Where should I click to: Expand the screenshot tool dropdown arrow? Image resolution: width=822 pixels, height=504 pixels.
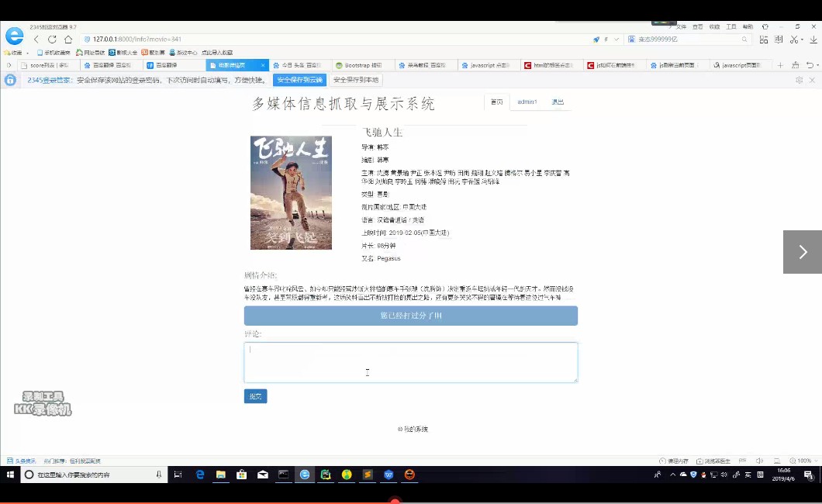pyautogui.click(x=802, y=40)
